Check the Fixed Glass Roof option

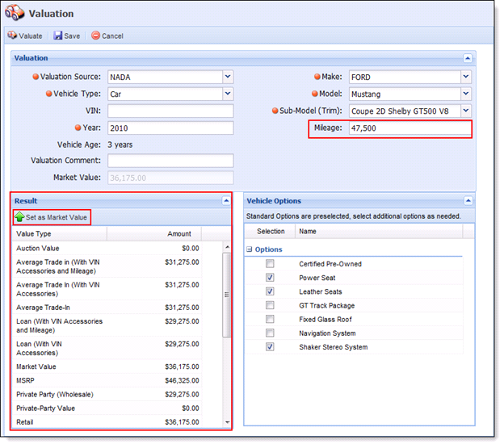[x=270, y=319]
